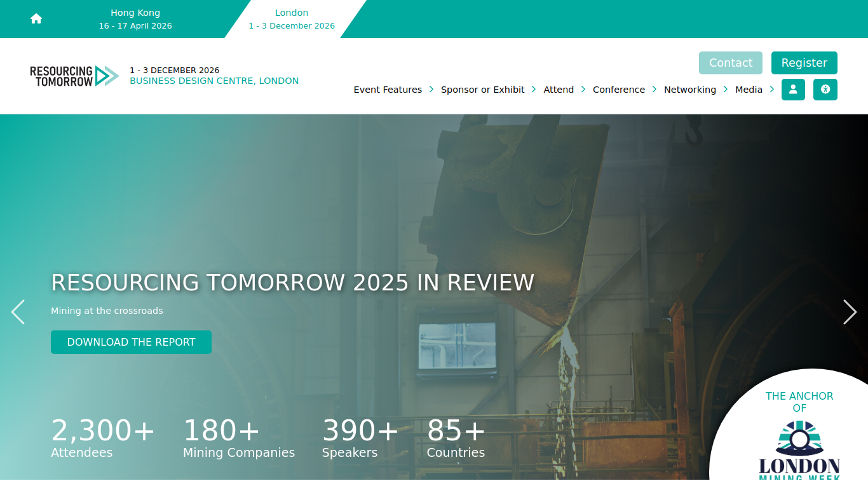Screen dimensions: 868x488
Task: Click the 390+ Speakers statistic
Action: click(x=360, y=438)
